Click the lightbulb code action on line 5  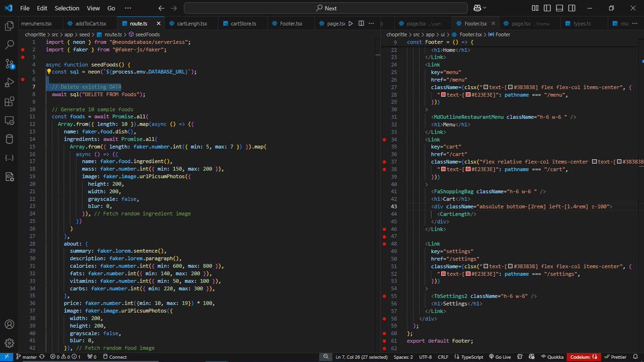(48, 71)
